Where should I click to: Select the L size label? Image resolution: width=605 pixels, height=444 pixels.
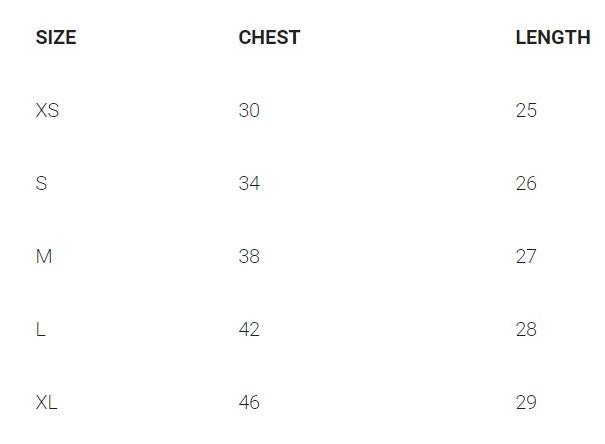pos(41,329)
